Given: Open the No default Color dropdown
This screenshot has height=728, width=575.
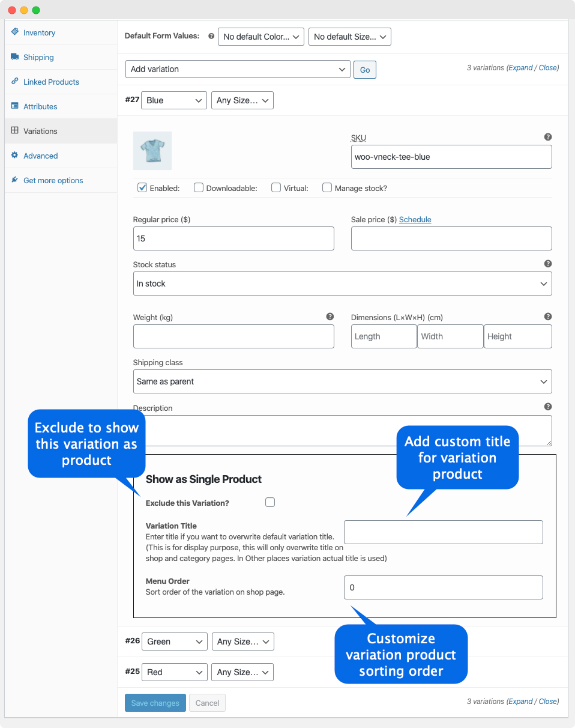Looking at the screenshot, I should click(x=260, y=37).
